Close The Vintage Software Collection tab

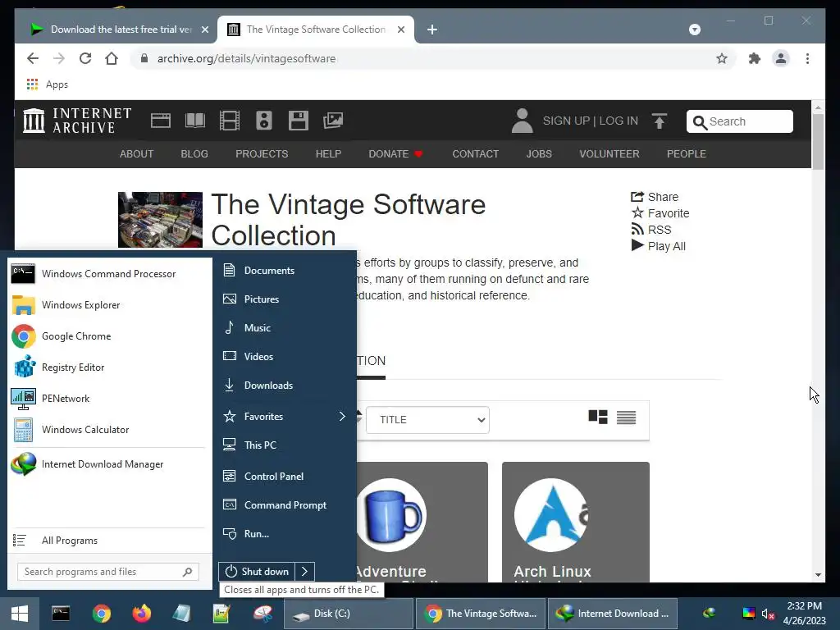(x=400, y=30)
